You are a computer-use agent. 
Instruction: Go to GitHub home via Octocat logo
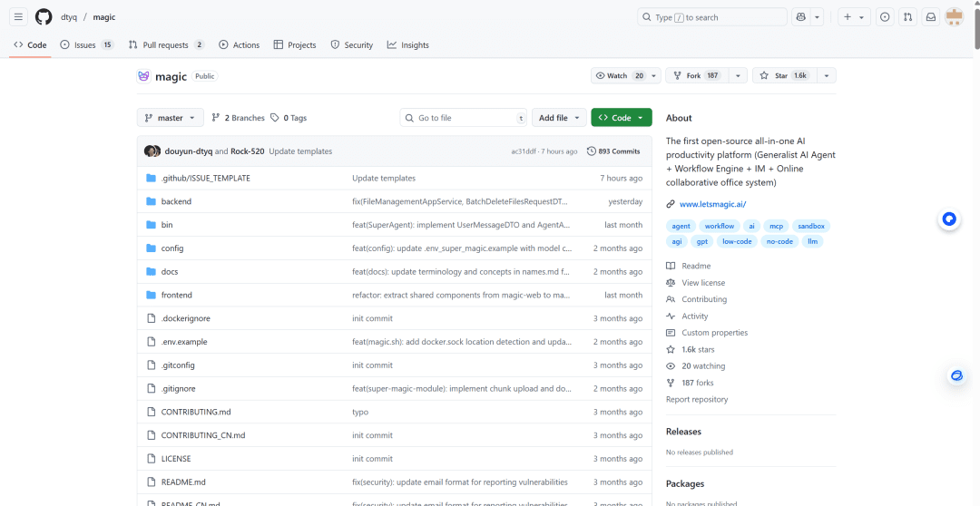[x=44, y=17]
